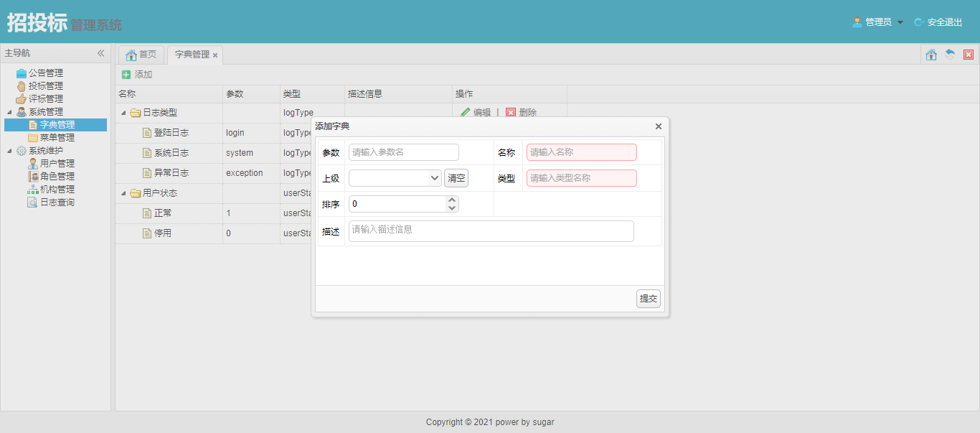The width and height of the screenshot is (980, 433).
Task: Click the 参数 column header
Action: click(252, 94)
